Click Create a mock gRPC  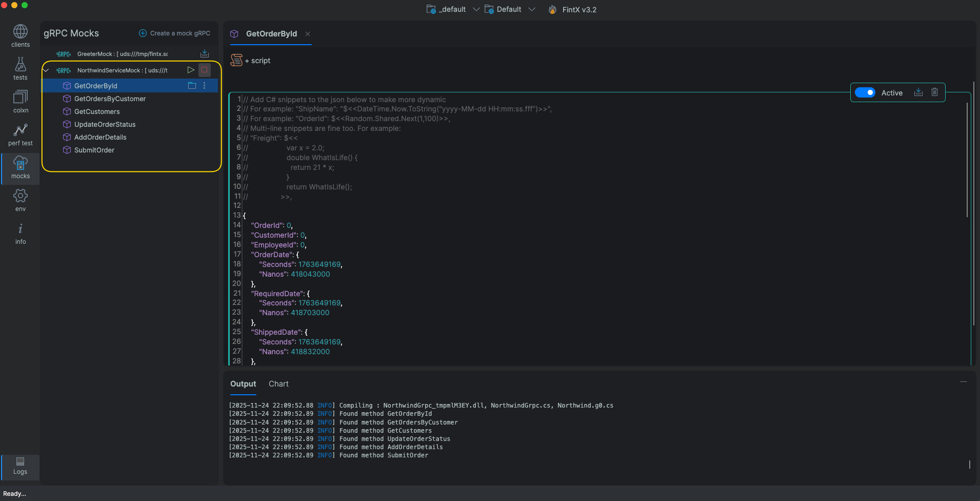click(x=174, y=33)
